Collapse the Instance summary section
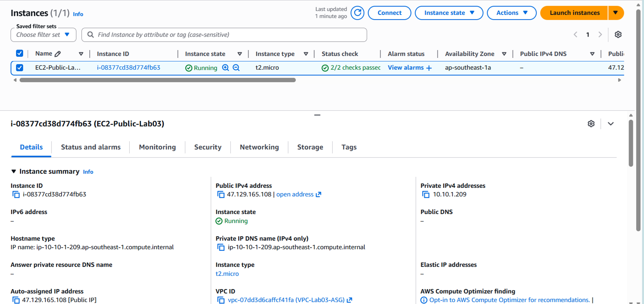The image size is (644, 304). tap(13, 171)
